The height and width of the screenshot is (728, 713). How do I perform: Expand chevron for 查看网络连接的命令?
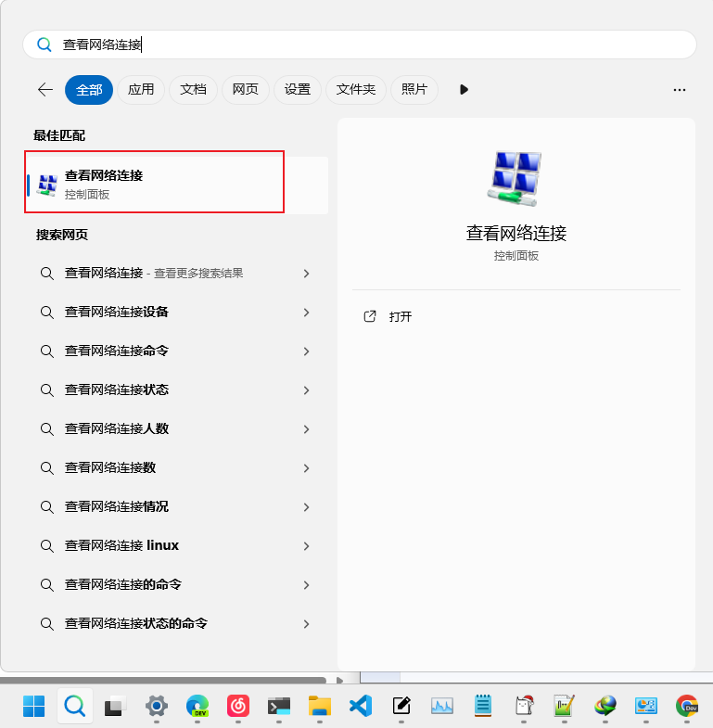tap(306, 585)
